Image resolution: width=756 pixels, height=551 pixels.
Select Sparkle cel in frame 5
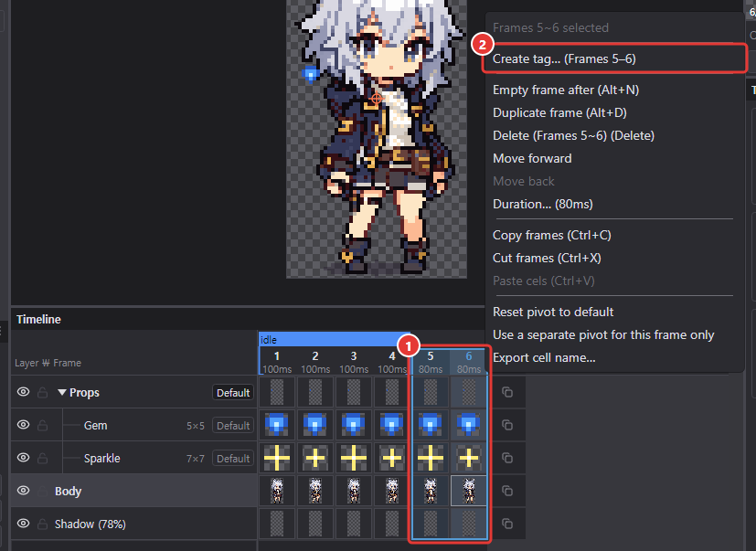[430, 458]
